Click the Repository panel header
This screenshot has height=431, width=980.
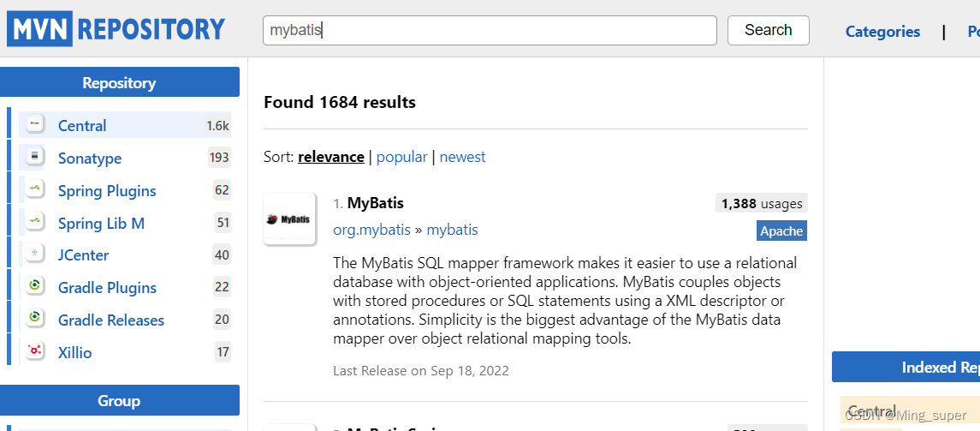click(x=119, y=82)
